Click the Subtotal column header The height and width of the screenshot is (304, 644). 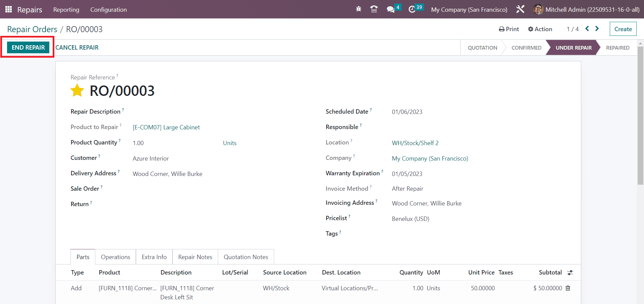tap(550, 272)
